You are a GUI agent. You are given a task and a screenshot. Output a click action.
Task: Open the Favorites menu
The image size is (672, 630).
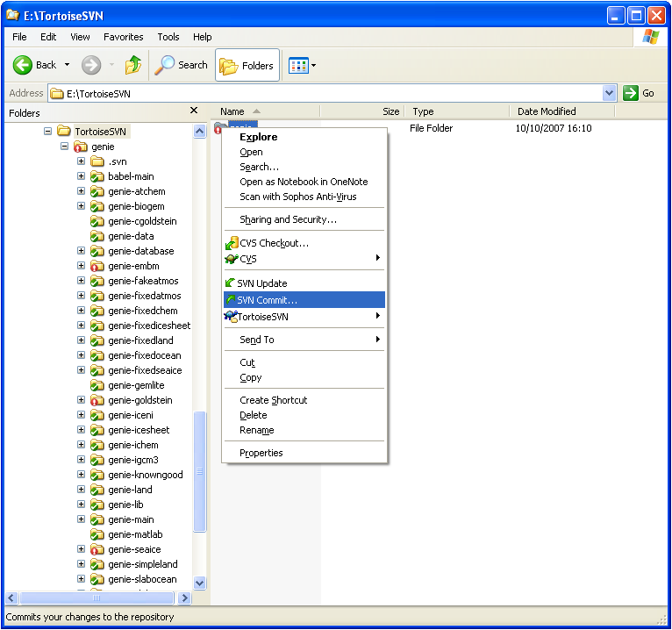click(x=123, y=37)
